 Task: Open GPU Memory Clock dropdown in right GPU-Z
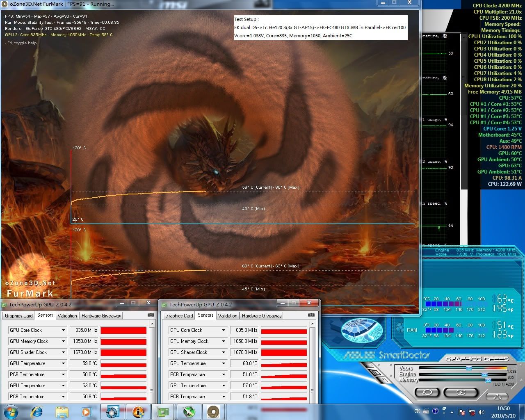click(224, 341)
